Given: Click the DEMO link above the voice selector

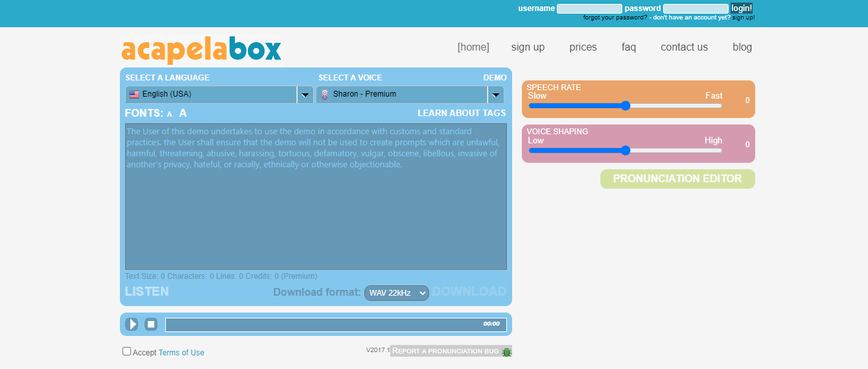Looking at the screenshot, I should [495, 78].
